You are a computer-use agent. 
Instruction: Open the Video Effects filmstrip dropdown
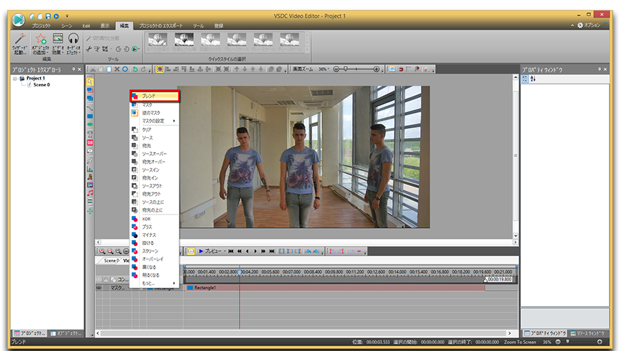click(x=57, y=44)
